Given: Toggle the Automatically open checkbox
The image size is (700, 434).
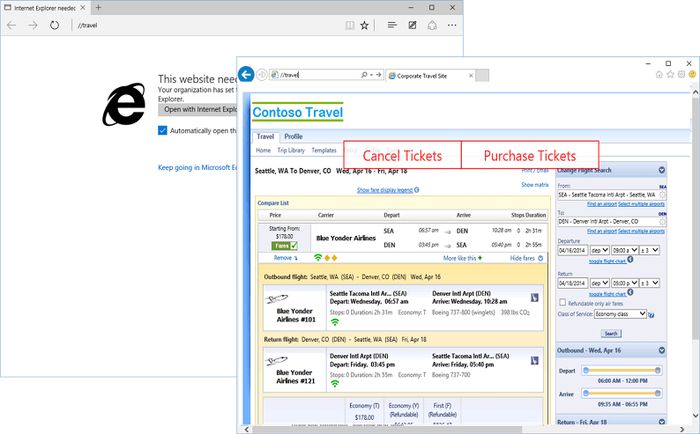Looking at the screenshot, I should (x=163, y=130).
